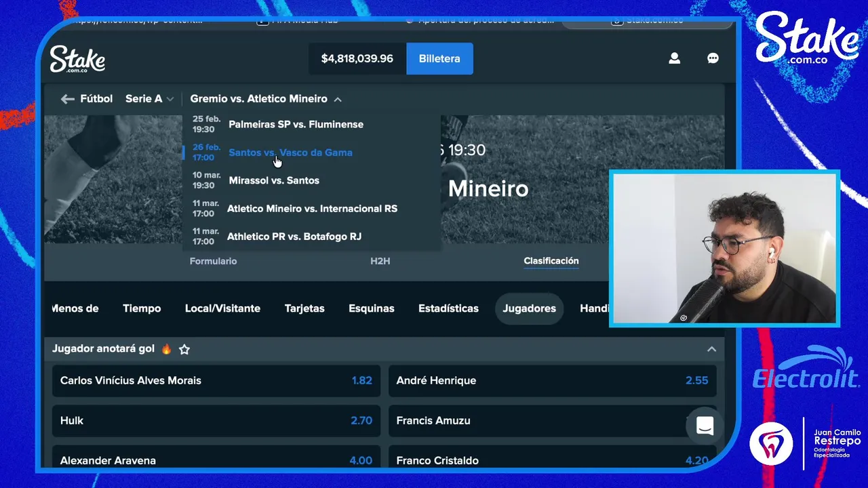
Task: Switch to the Clasificación tab
Action: [551, 261]
